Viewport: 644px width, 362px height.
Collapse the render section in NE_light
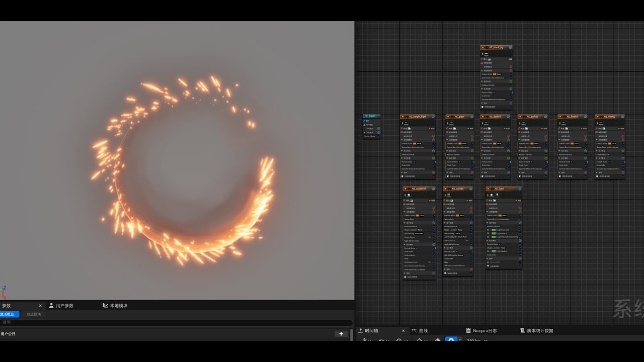click(x=488, y=258)
